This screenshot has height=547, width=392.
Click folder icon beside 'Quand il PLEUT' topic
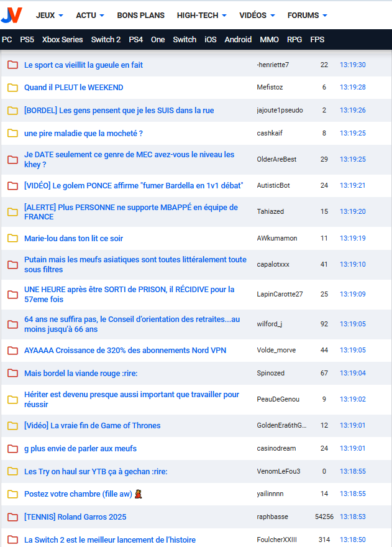coord(12,88)
